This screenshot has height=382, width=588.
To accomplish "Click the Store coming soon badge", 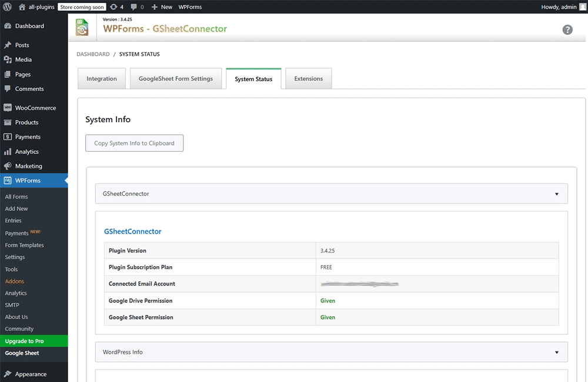I will pos(82,6).
